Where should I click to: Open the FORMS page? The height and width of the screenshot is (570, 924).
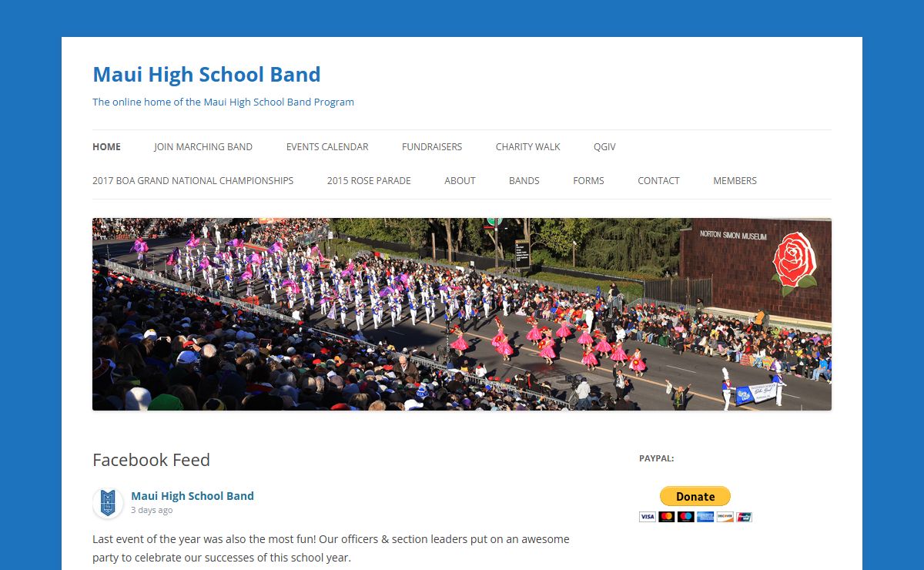[x=588, y=180]
